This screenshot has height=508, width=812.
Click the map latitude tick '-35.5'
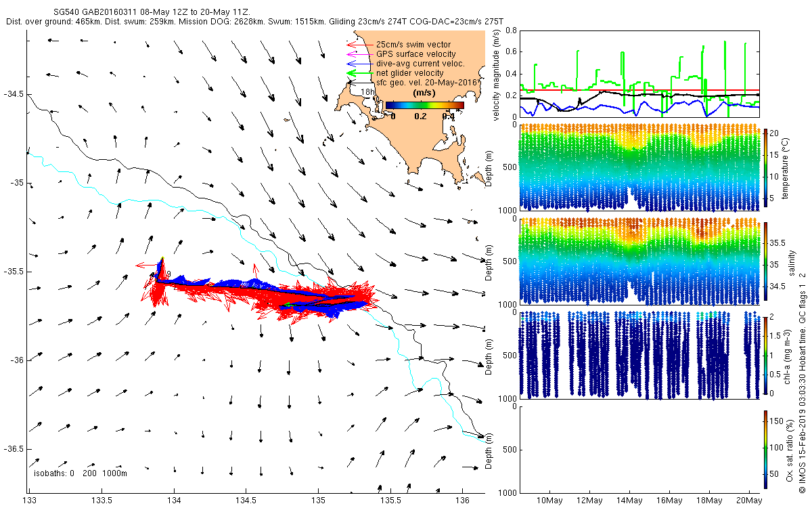tap(14, 272)
